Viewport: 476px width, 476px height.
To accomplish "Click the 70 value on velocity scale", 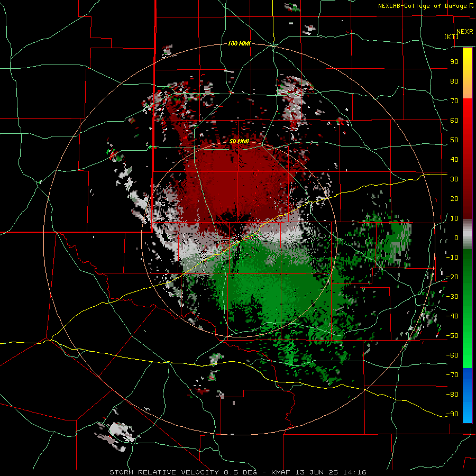I will [x=454, y=101].
